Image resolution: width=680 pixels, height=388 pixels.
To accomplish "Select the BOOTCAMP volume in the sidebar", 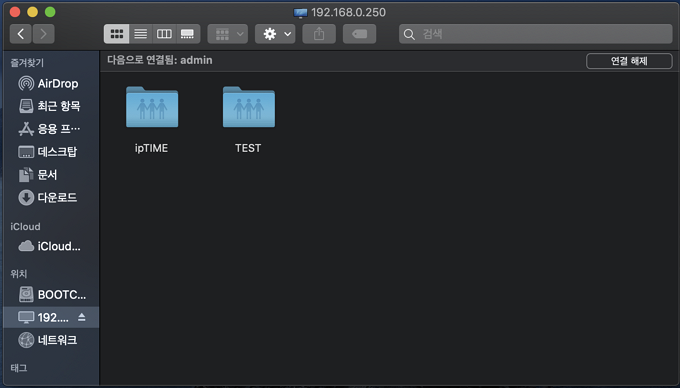I will (x=51, y=295).
